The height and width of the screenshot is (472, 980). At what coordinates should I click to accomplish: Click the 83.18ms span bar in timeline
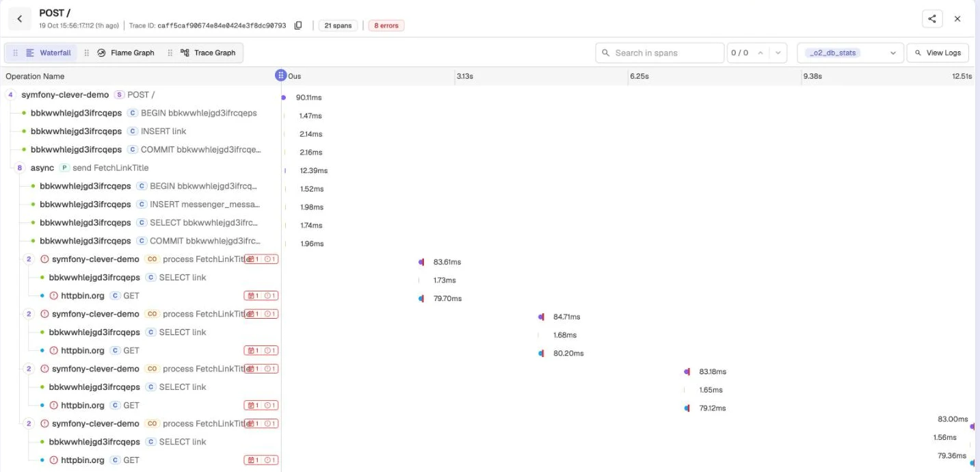[x=687, y=371]
